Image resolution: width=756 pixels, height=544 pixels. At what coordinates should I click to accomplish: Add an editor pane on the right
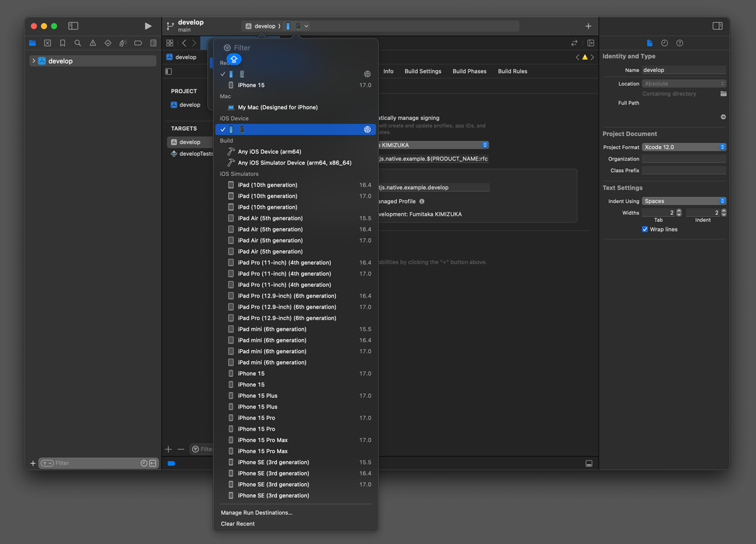[591, 43]
